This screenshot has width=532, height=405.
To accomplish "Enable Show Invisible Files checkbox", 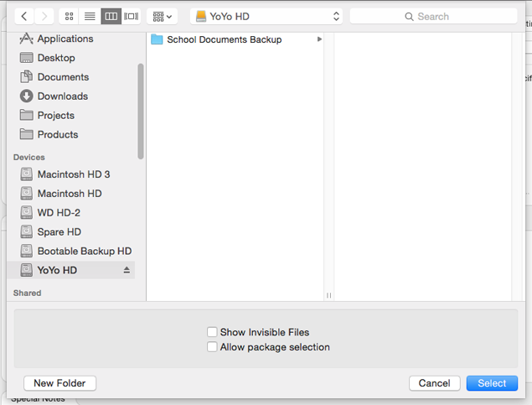I will point(212,332).
